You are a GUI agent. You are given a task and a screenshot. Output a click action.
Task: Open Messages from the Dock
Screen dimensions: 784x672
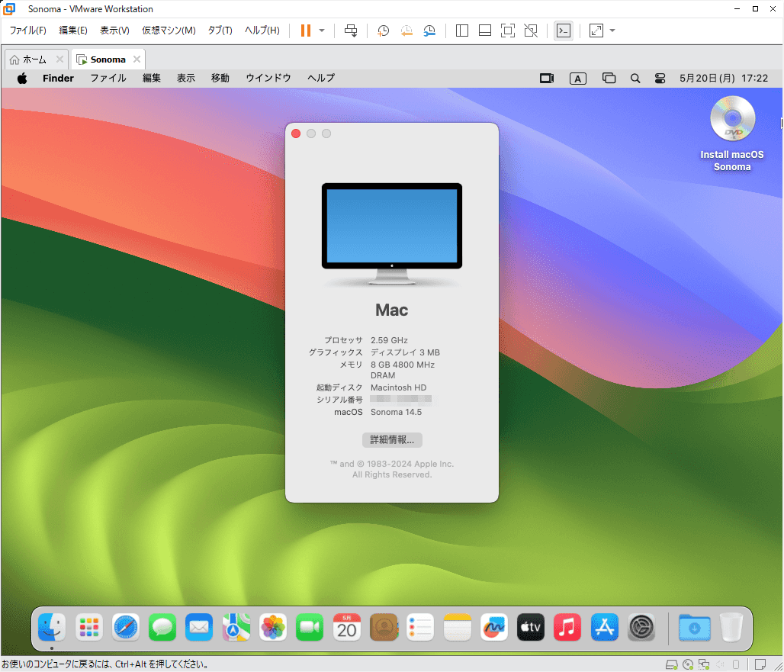[162, 627]
